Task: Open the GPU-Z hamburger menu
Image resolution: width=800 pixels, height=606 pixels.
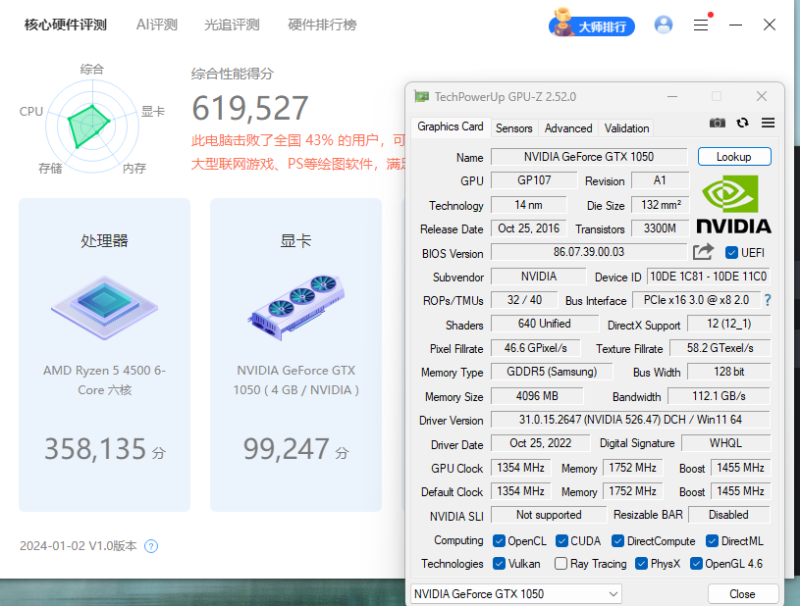Action: coord(768,122)
